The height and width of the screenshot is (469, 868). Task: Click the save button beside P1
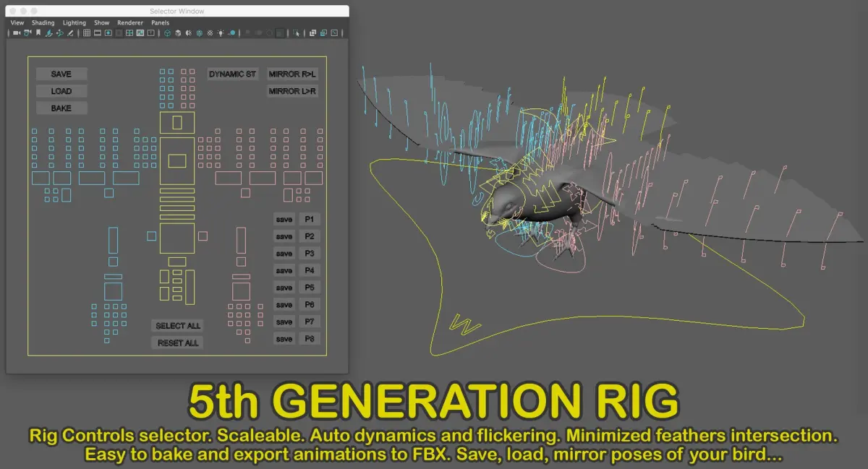284,219
